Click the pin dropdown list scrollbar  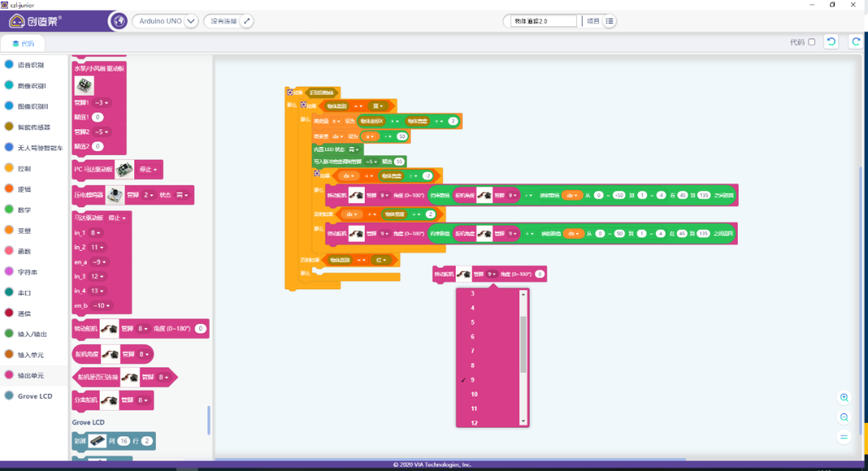coord(524,344)
